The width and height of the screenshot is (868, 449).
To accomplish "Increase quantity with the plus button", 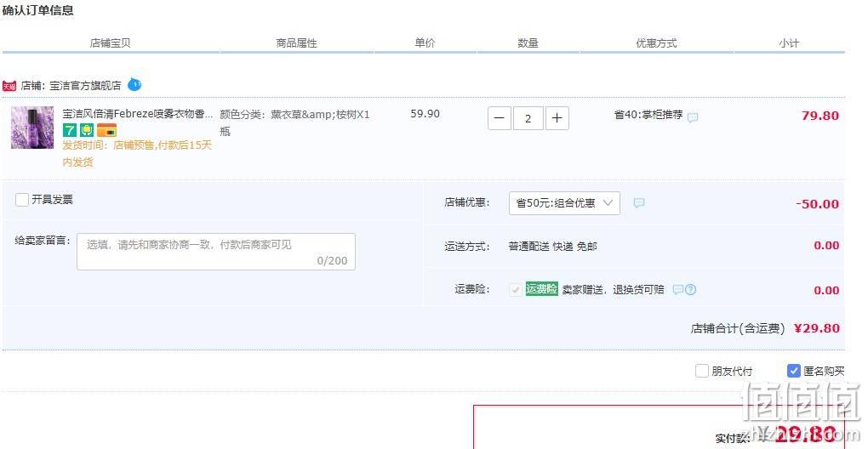I will pyautogui.click(x=557, y=118).
